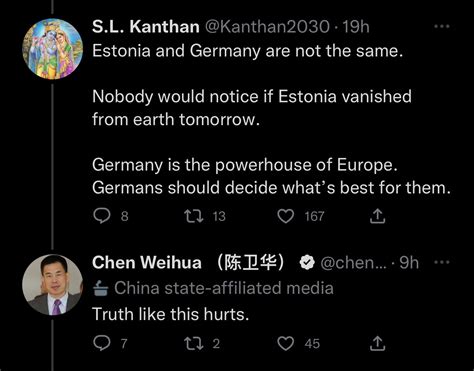Screen dimensions: 474x371
Task: Retweet Chen Weihua's reply
Action: [194, 343]
